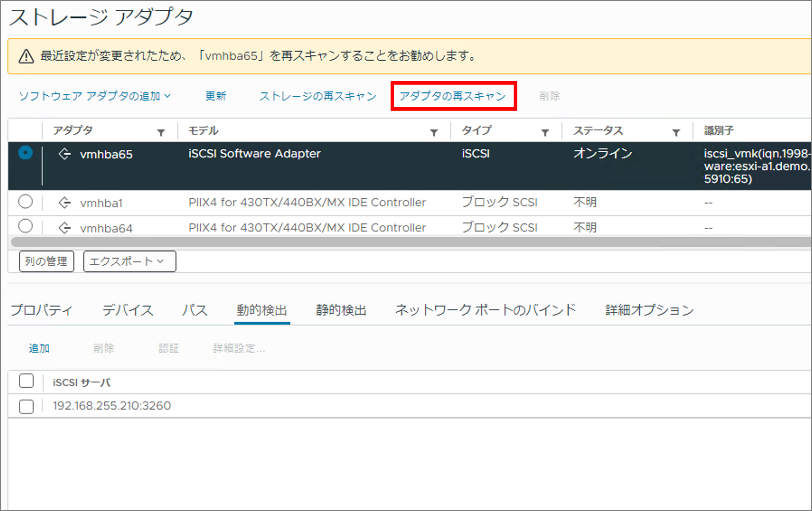
Task: Toggle the iSCSI サーバ header checkbox
Action: [26, 381]
